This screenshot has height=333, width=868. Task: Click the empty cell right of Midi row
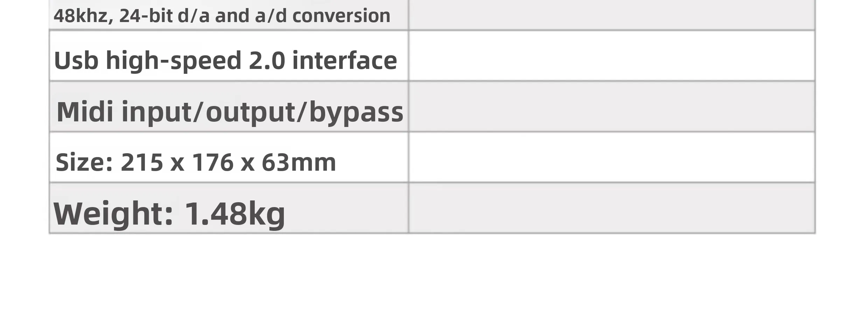pyautogui.click(x=612, y=107)
